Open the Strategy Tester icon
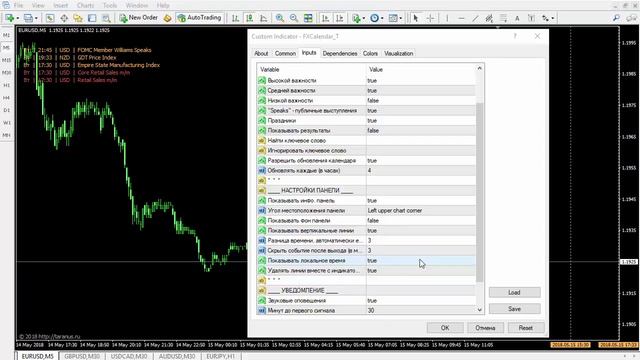This screenshot has height=360, width=640. 106,18
